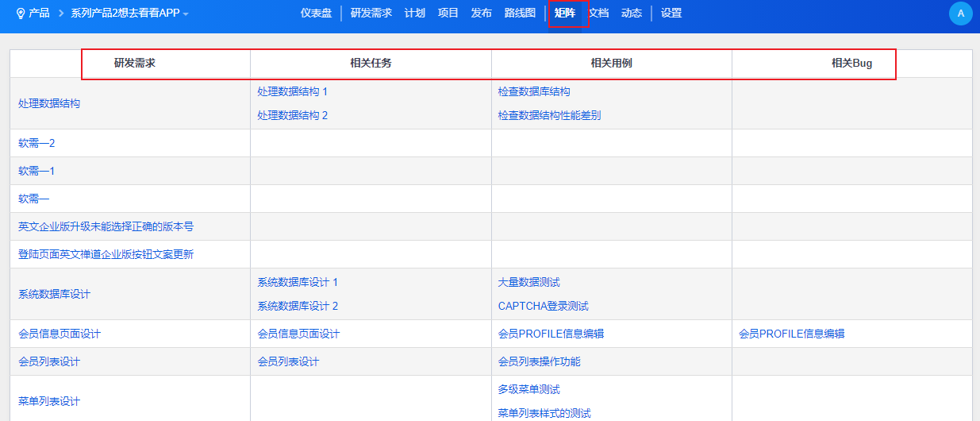The height and width of the screenshot is (421, 980).
Task: Open the 软需—1 requirement
Action: pos(37,171)
